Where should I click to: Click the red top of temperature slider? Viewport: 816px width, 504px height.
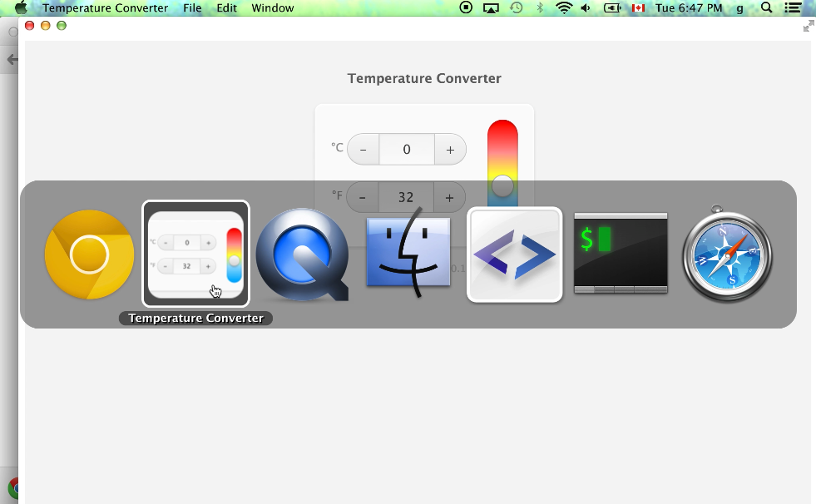pos(502,130)
